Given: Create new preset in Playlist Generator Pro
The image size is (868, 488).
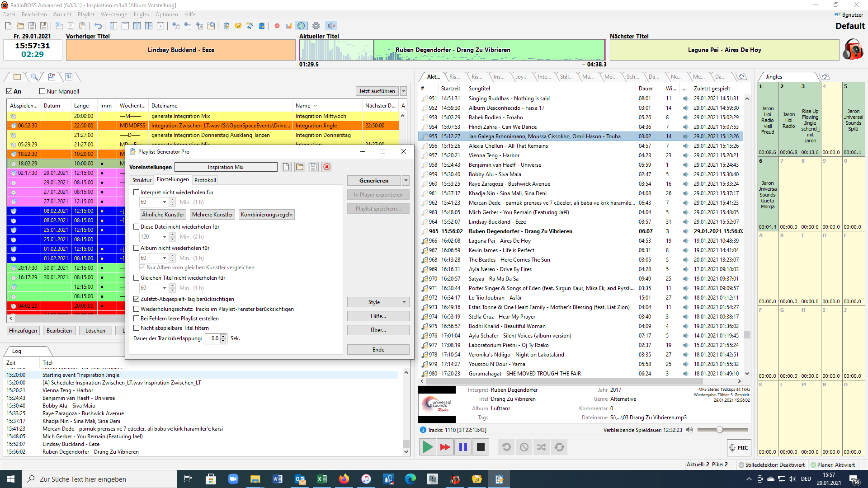Looking at the screenshot, I should pos(286,167).
